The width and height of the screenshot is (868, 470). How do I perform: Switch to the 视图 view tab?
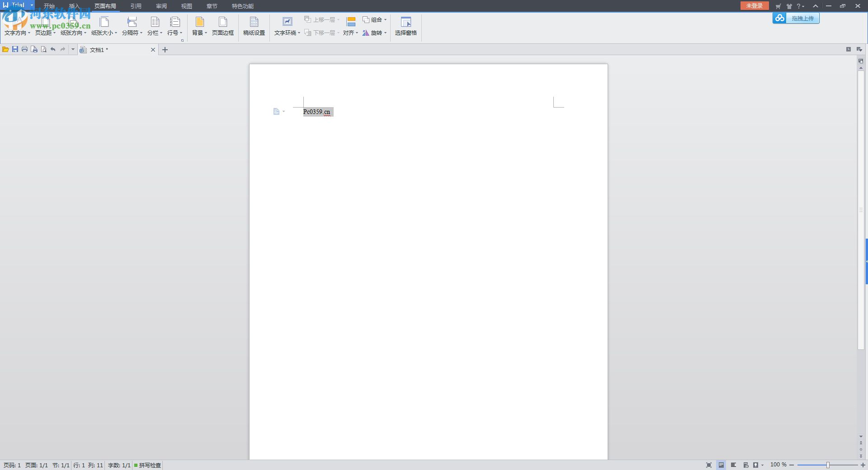tap(187, 6)
